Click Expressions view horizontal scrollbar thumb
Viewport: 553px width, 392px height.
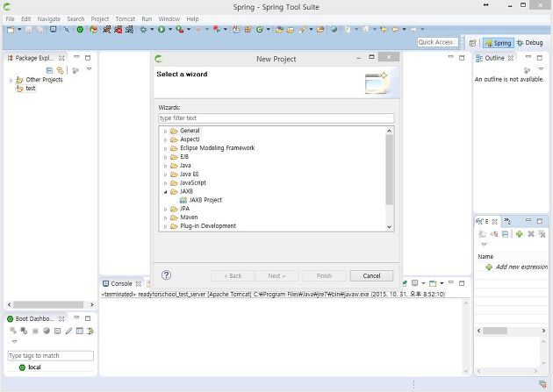click(x=495, y=331)
